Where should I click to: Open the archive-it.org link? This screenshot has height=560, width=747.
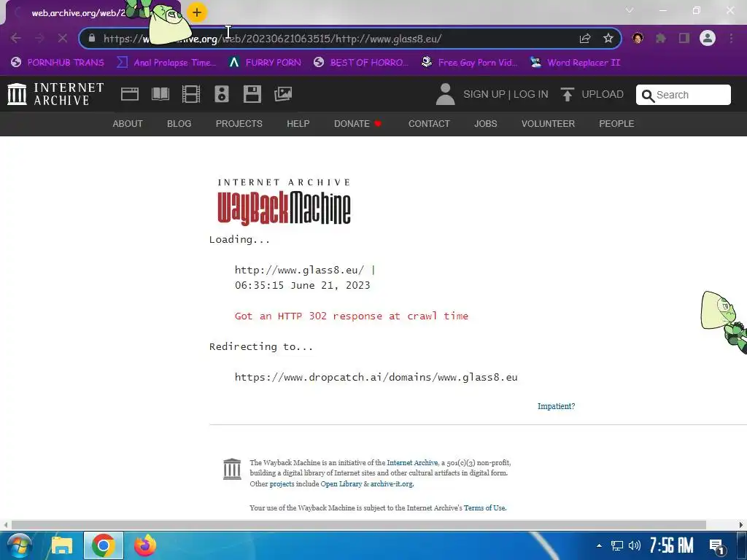point(392,484)
